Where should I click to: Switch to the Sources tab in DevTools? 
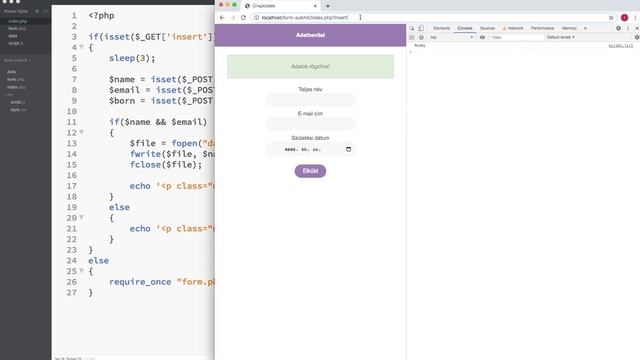click(487, 28)
